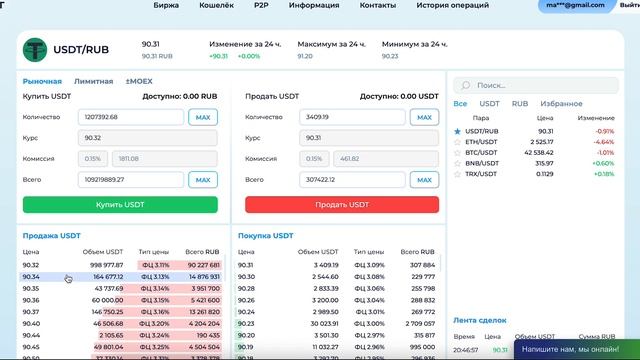640x360 pixels.
Task: Click sell order at price 90.44
Action: pos(121,335)
